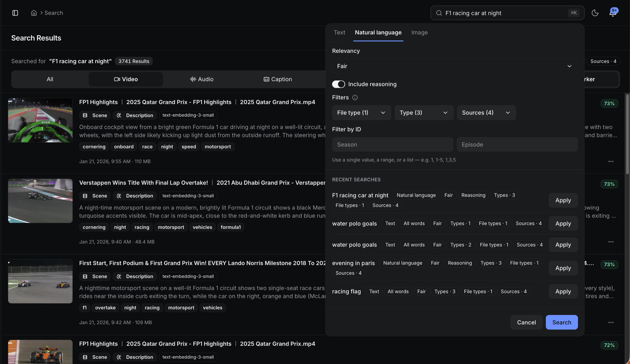Open more options for Verstappen result
630x364 pixels.
click(611, 242)
